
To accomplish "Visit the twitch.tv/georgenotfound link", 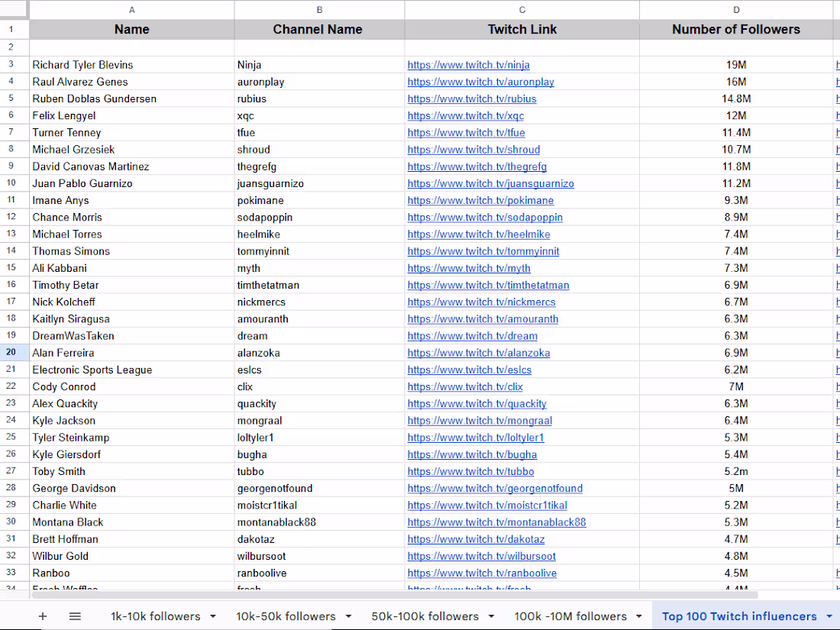I will [495, 489].
